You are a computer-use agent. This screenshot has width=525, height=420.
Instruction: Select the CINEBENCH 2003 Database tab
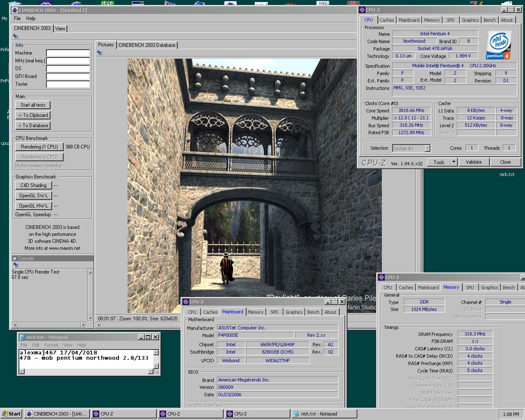147,45
